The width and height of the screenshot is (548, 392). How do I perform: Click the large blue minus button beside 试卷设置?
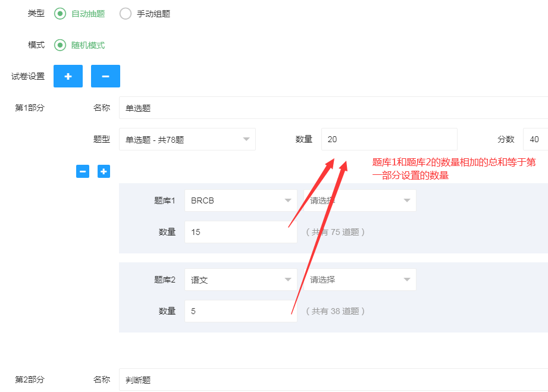click(x=105, y=76)
